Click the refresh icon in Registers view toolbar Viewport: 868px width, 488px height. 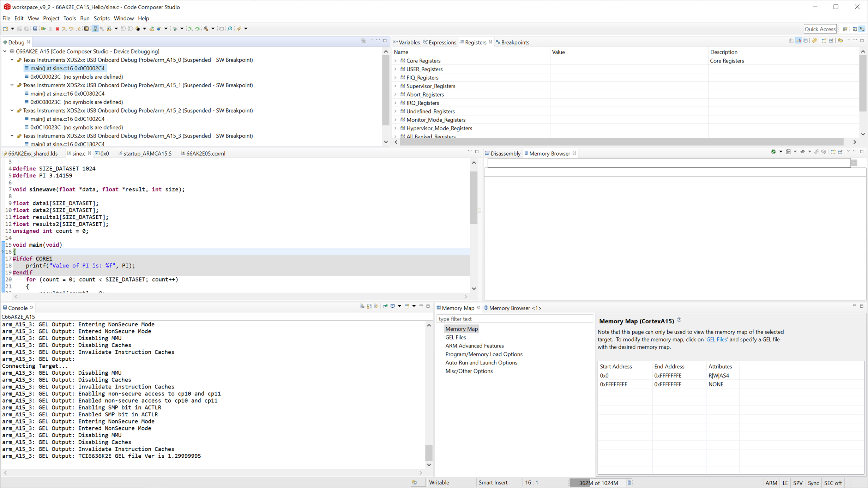point(840,41)
